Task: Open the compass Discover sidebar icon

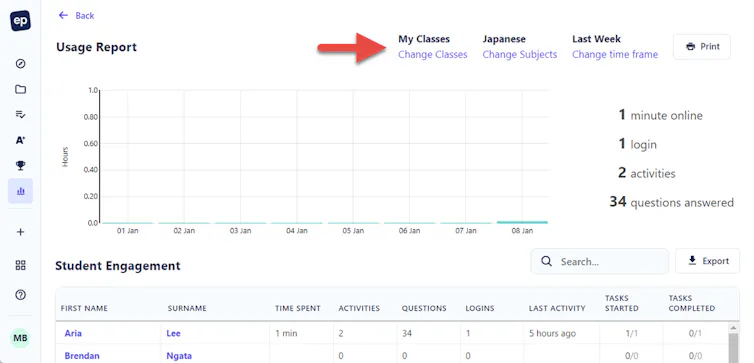Action: pos(20,63)
